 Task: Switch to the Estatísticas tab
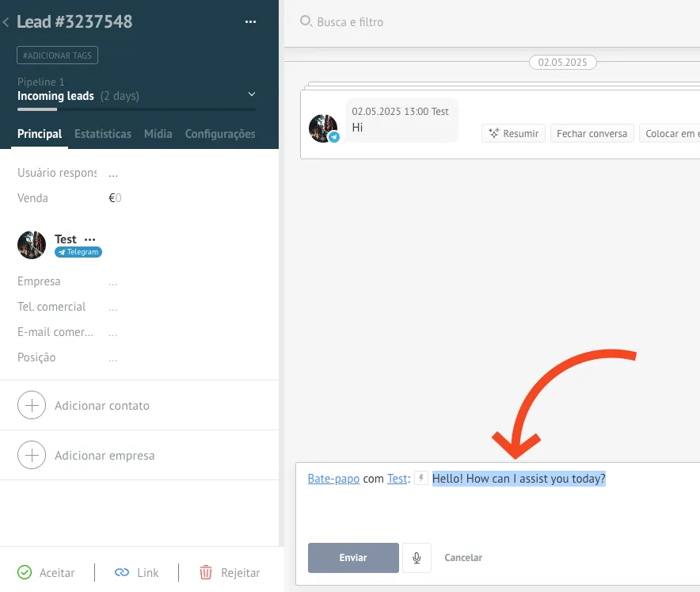pyautogui.click(x=103, y=134)
